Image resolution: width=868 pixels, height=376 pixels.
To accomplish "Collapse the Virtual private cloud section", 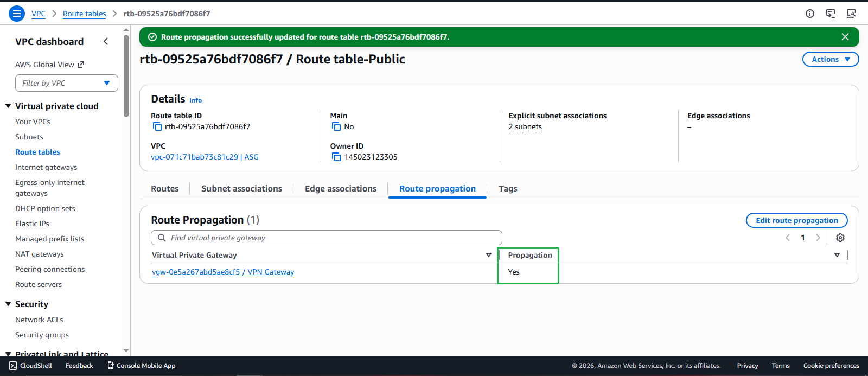I will click(8, 106).
